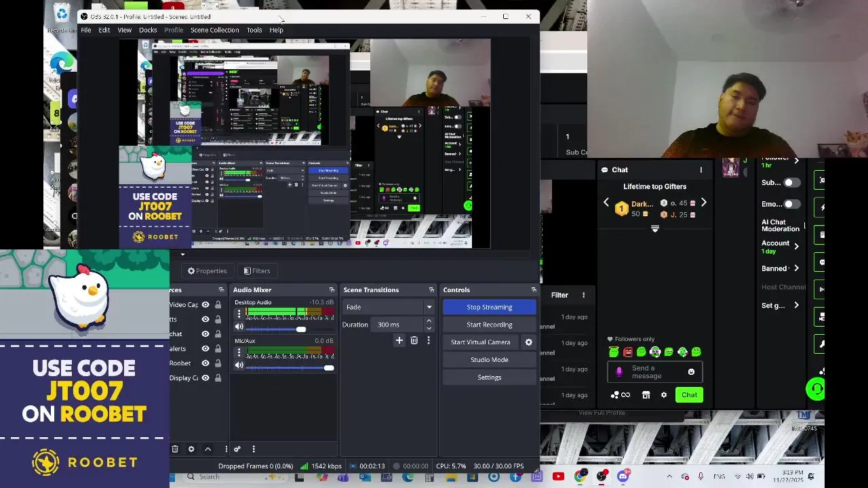Open Mic/Aux three-dot options
This screenshot has width=868, height=488.
click(x=239, y=352)
